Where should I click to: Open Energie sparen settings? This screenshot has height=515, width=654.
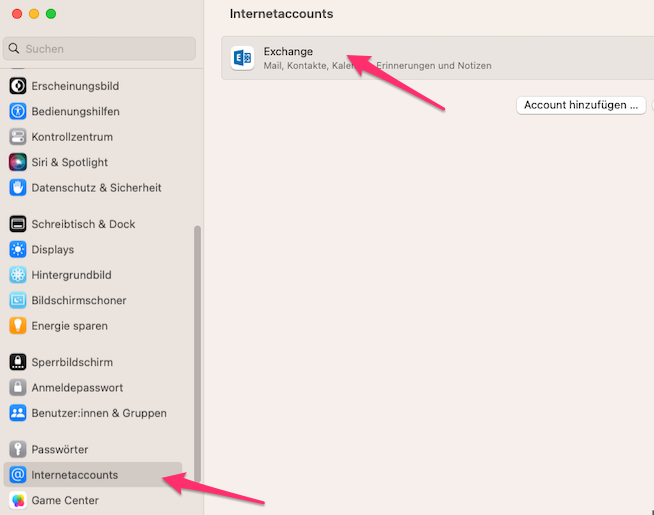[69, 326]
